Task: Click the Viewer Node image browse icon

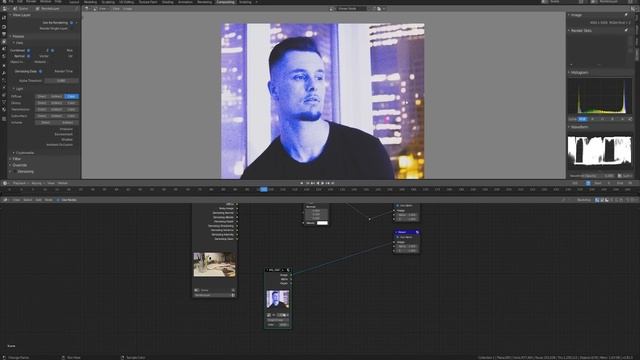Action: (332, 9)
